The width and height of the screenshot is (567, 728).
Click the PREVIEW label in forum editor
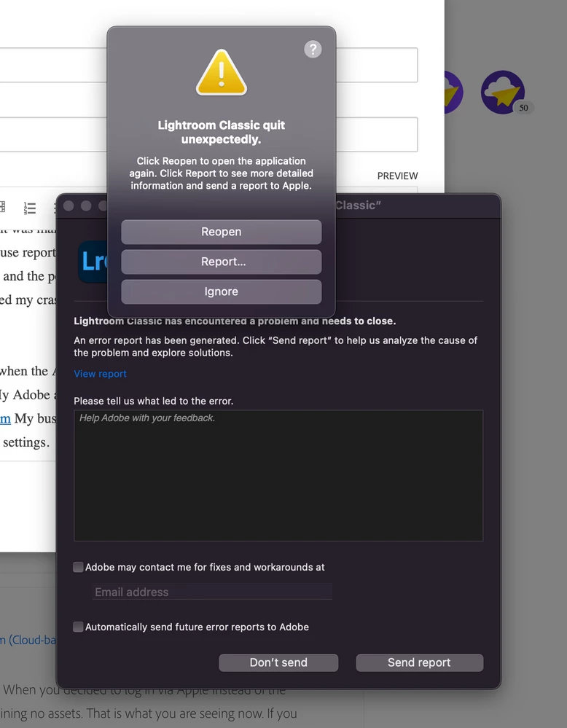point(397,176)
